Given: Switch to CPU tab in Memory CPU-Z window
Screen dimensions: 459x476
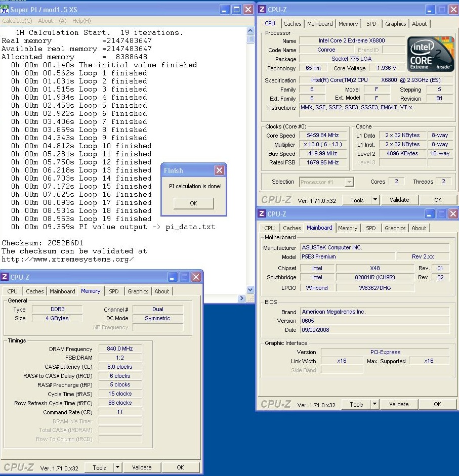Looking at the screenshot, I should point(12,291).
